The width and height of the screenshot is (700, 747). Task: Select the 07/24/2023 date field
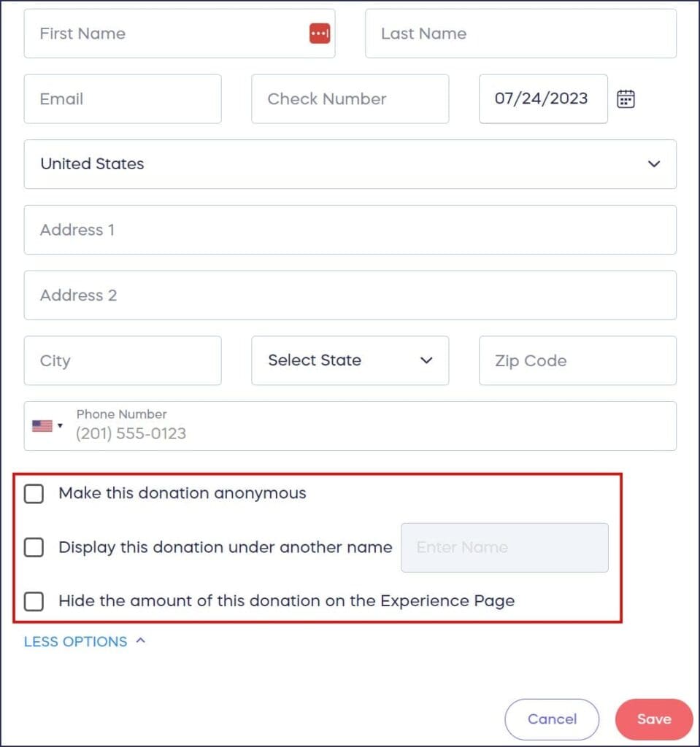543,98
